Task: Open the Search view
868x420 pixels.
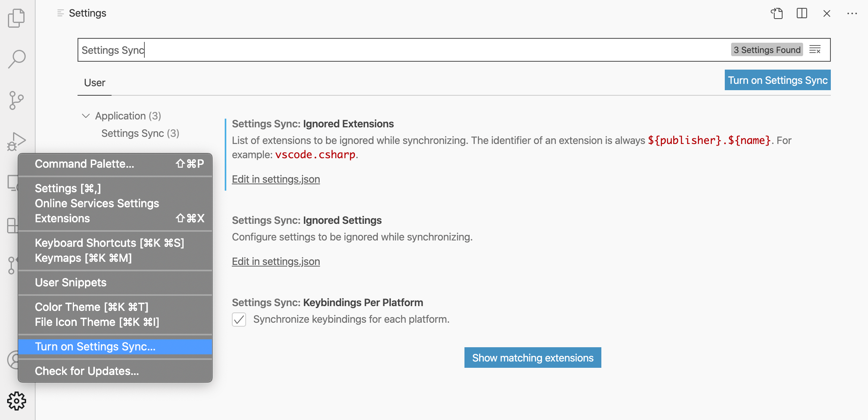Action: [16, 59]
